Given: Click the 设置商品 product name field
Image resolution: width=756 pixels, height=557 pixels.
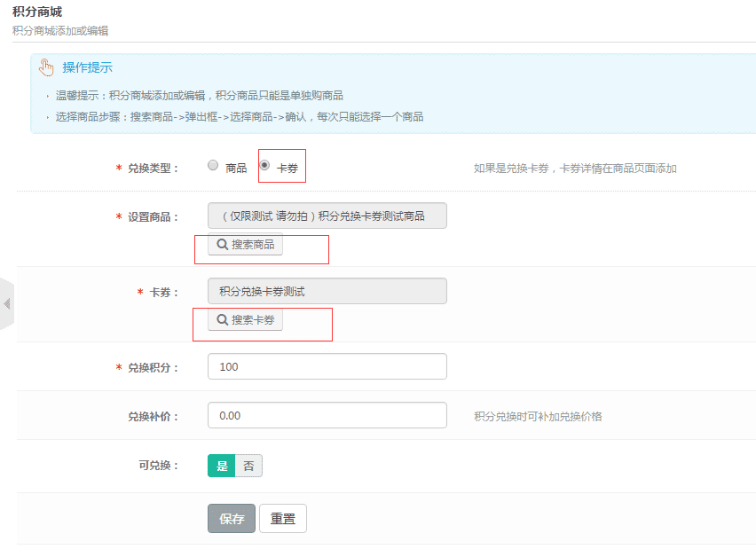Looking at the screenshot, I should [x=327, y=216].
